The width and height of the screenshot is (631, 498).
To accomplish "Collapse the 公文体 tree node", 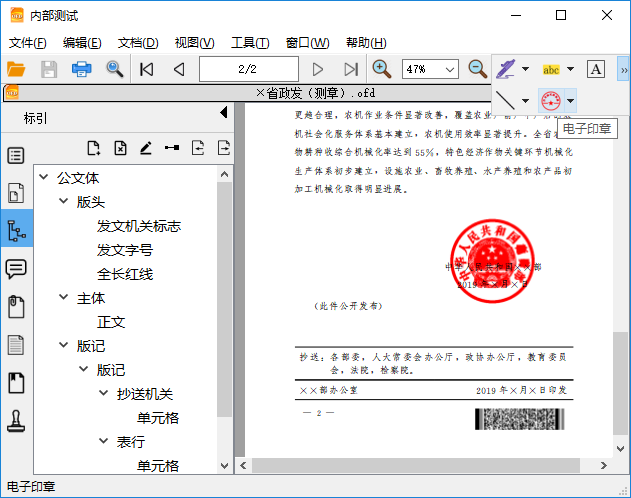I will click(x=44, y=178).
